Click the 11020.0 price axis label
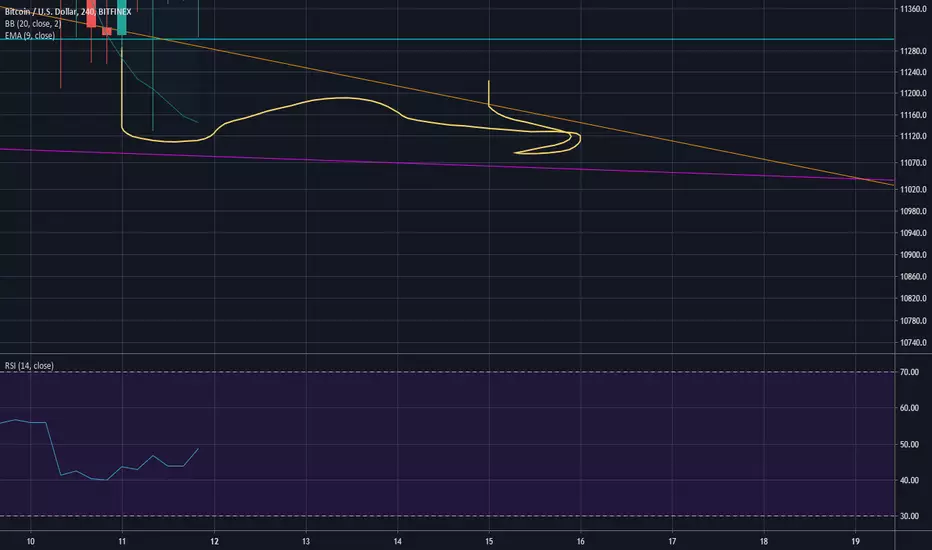The image size is (932, 550). 913,189
